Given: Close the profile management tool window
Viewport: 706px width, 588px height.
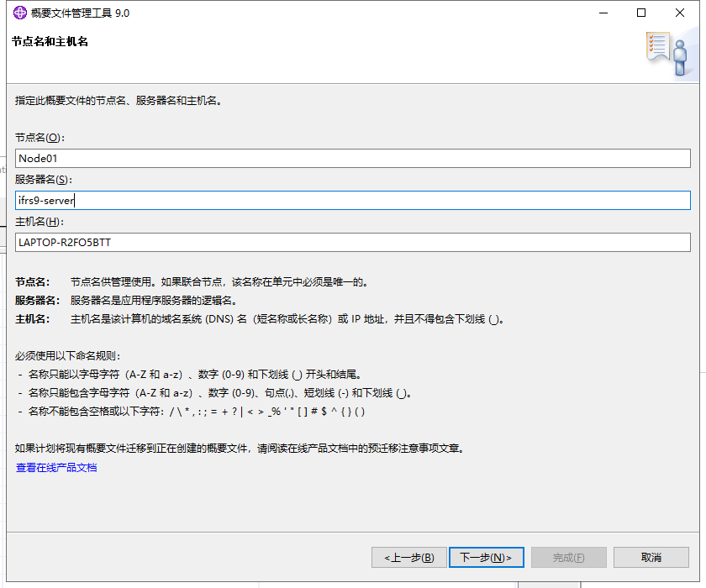Looking at the screenshot, I should click(x=680, y=13).
